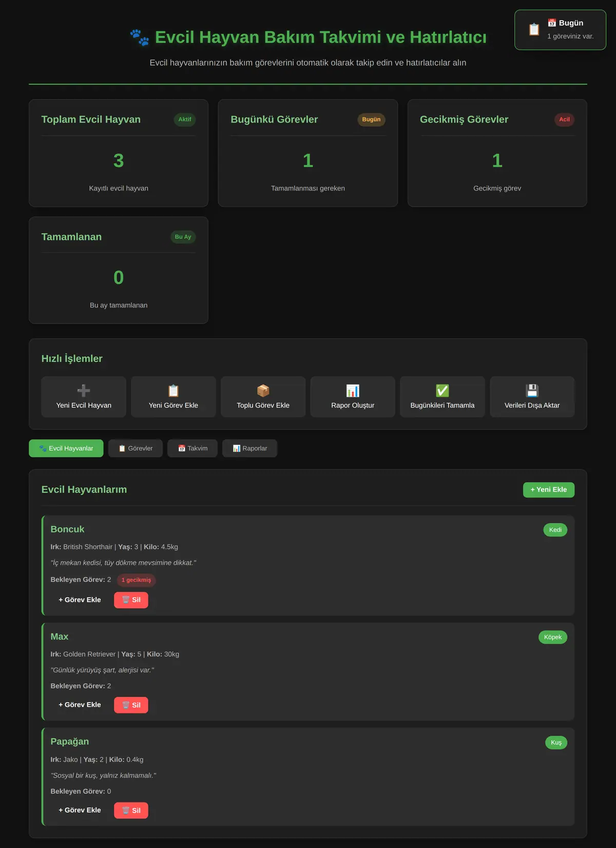Click Papağan's note Sosyal bir kuş
Viewport: 616px width, 848px height.
103,776
